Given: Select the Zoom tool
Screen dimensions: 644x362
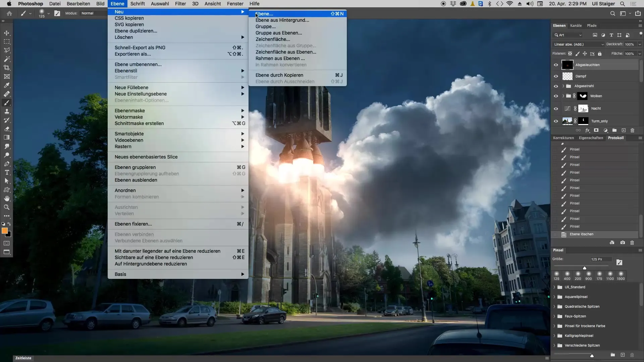Looking at the screenshot, I should [x=7, y=207].
